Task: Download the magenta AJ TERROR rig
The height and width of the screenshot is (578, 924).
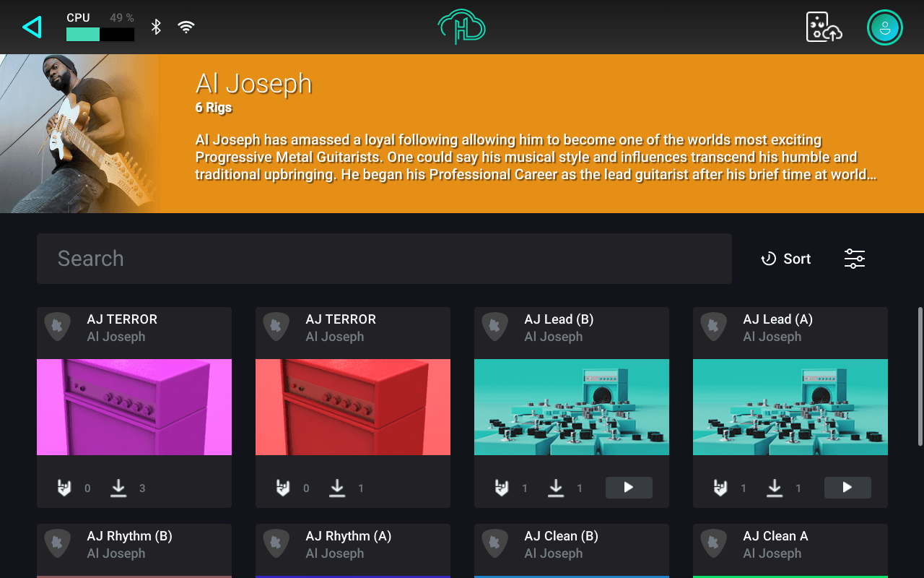Action: 118,488
